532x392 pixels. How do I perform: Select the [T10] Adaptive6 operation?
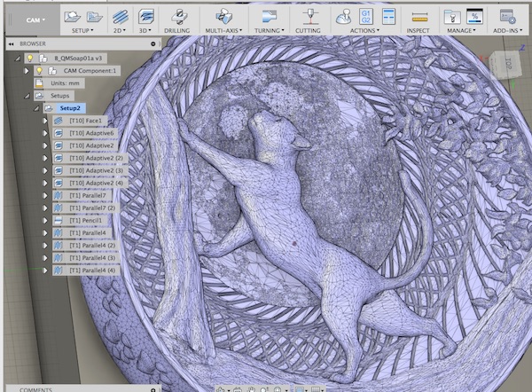tap(91, 133)
